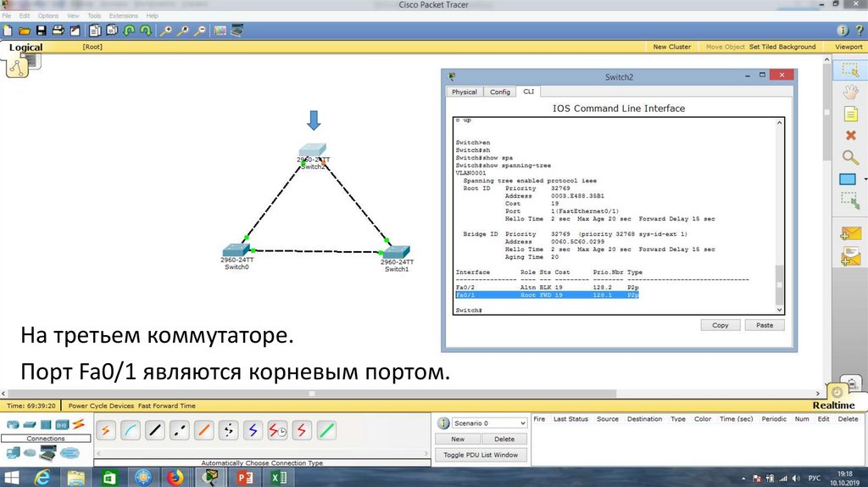Viewport: 868px width, 487px height.
Task: Open the Scenario 0 dropdown
Action: [x=489, y=423]
